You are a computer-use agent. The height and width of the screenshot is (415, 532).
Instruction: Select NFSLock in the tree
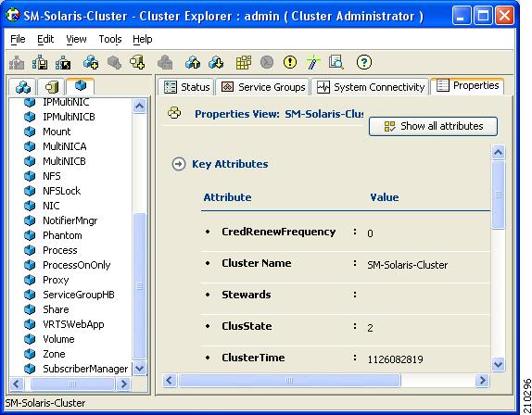click(x=61, y=191)
